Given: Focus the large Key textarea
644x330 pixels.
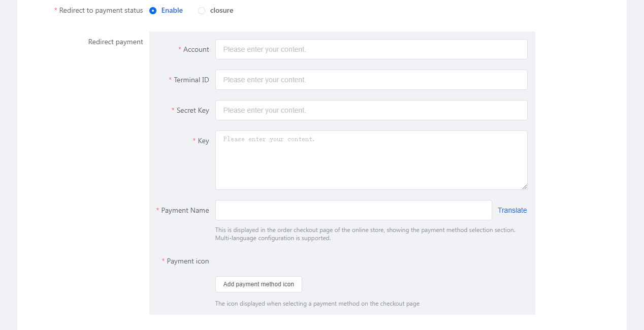Looking at the screenshot, I should (371, 160).
